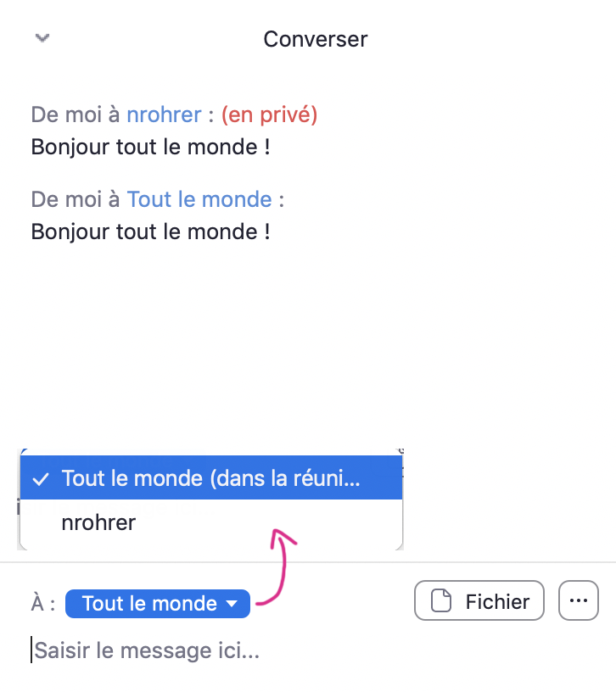Click the Converser panel title
The height and width of the screenshot is (692, 616).
[315, 39]
